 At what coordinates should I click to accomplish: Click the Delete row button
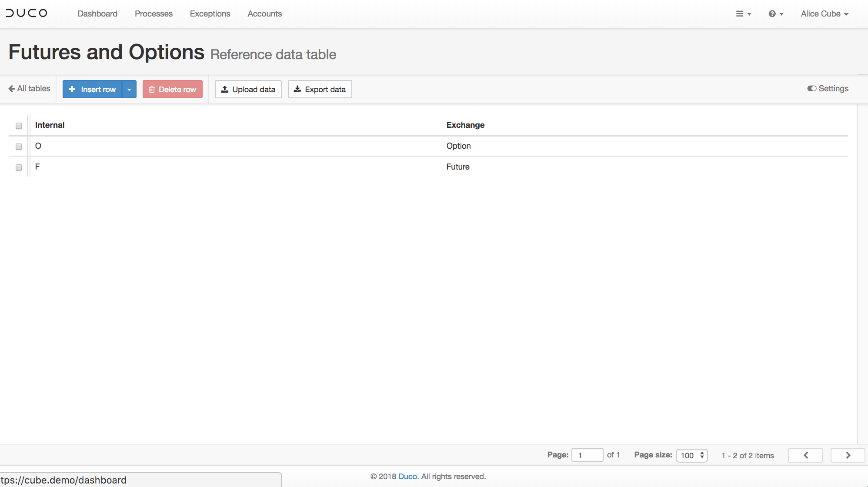click(x=173, y=89)
